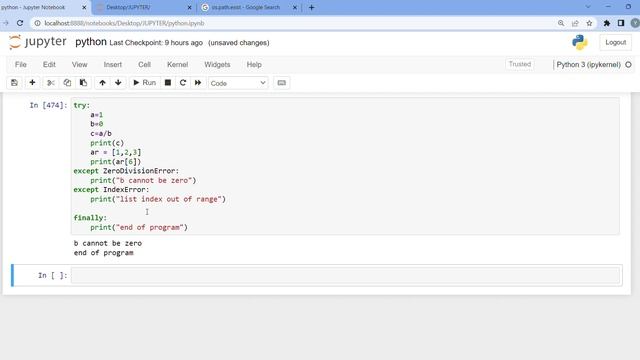Open the command palette keyboard icon
Screen dimensions: 640x360
[282, 83]
